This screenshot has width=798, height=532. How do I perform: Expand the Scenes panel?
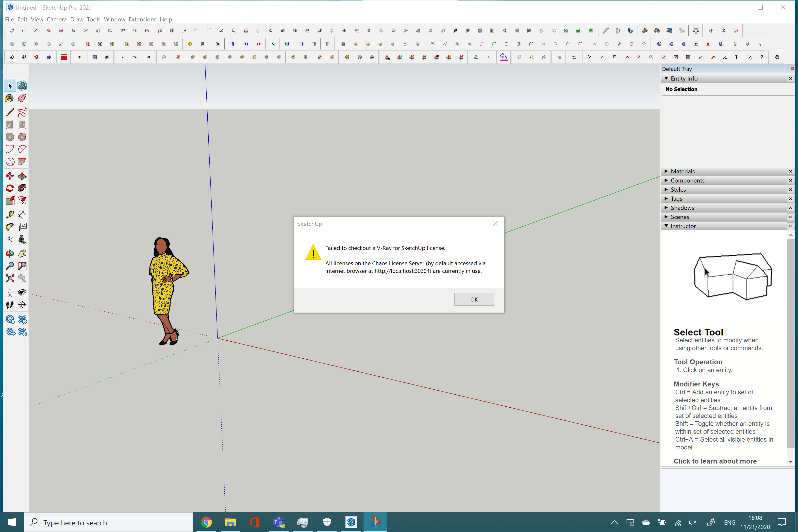tap(666, 217)
